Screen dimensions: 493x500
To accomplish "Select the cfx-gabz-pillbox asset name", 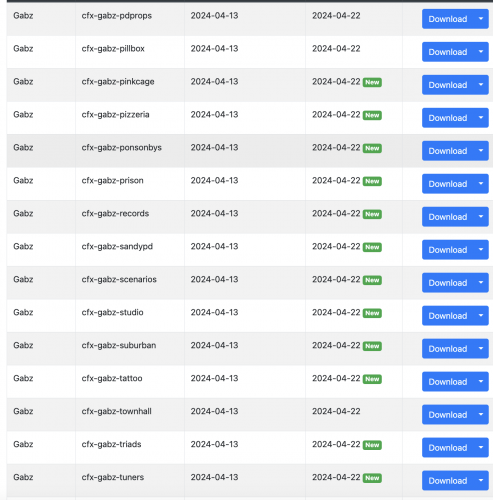I will (113, 49).
